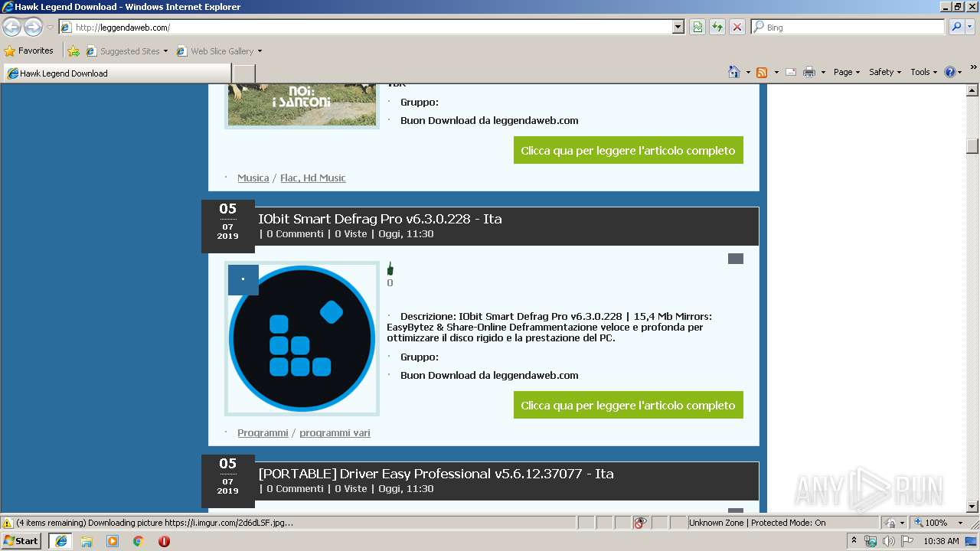Select the Hawk Legend Download tab

[x=117, y=73]
